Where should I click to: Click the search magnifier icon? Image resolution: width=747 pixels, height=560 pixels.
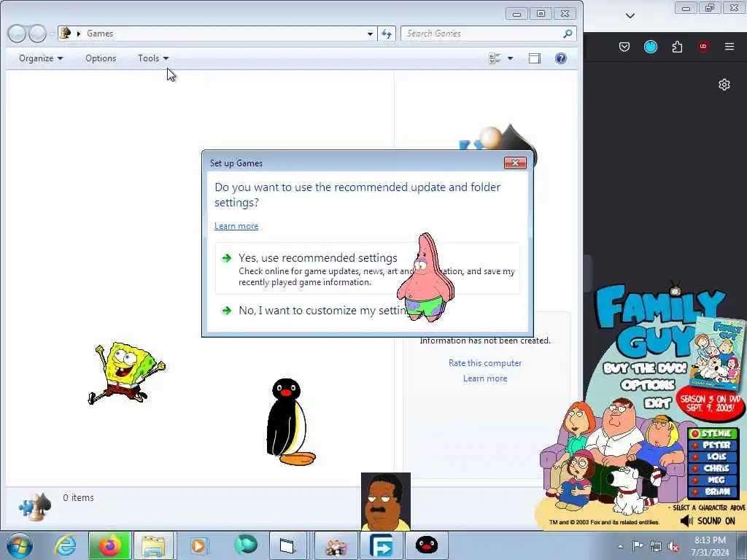[x=568, y=34]
